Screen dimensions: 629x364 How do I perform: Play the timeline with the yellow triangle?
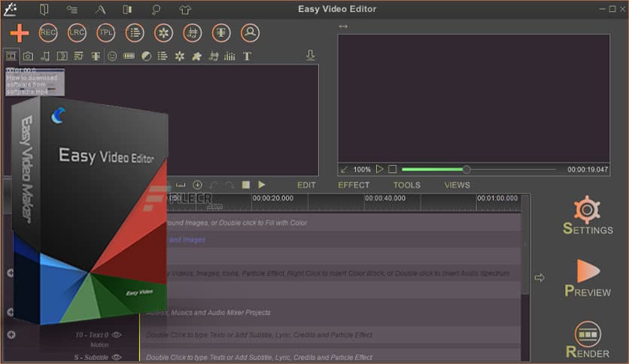pyautogui.click(x=262, y=184)
